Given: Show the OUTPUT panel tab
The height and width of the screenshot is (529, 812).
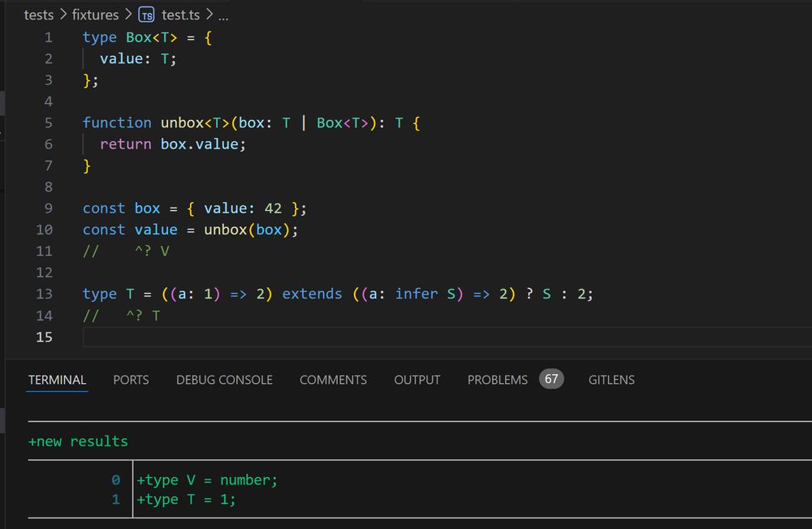Looking at the screenshot, I should 417,380.
